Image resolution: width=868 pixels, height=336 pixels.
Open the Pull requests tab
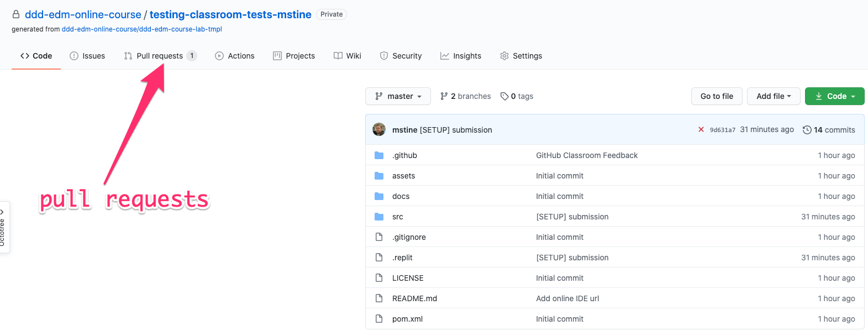[x=160, y=56]
